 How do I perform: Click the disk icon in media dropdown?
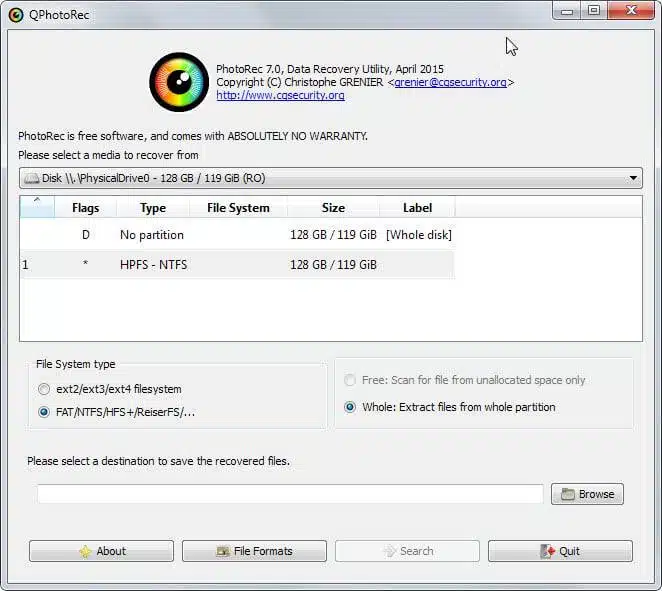[31, 178]
